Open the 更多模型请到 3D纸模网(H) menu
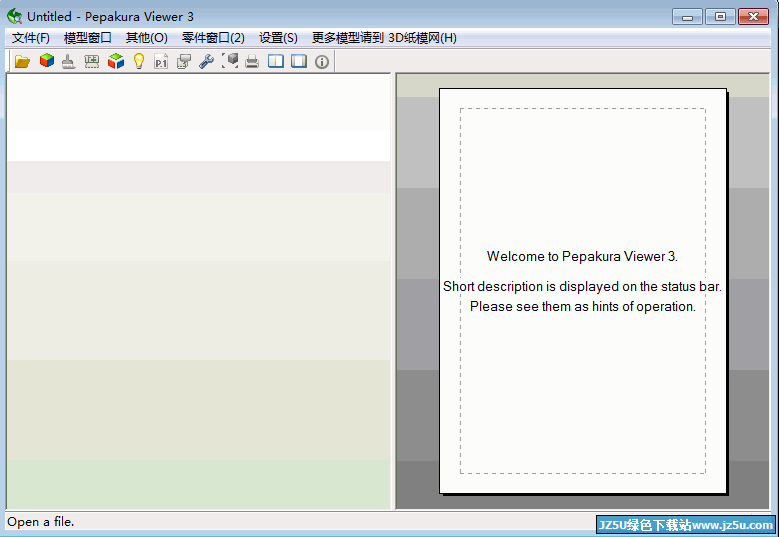This screenshot has height=537, width=779. pos(384,38)
